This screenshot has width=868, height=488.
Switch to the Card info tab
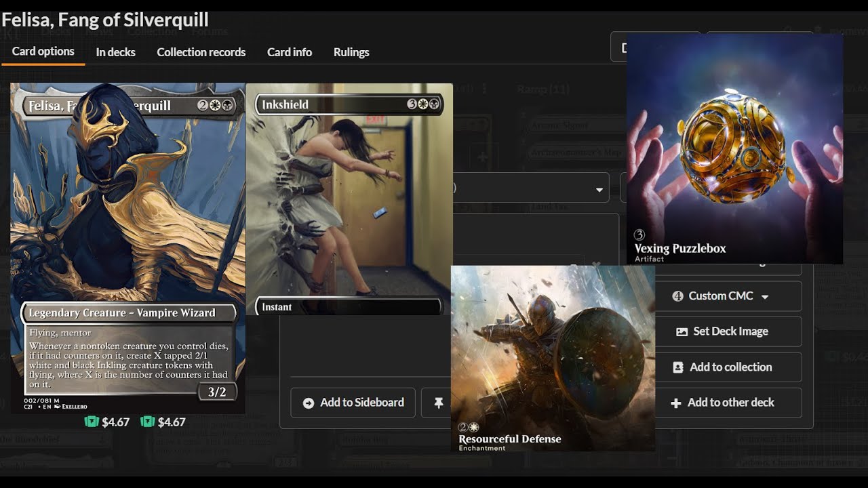tap(290, 52)
